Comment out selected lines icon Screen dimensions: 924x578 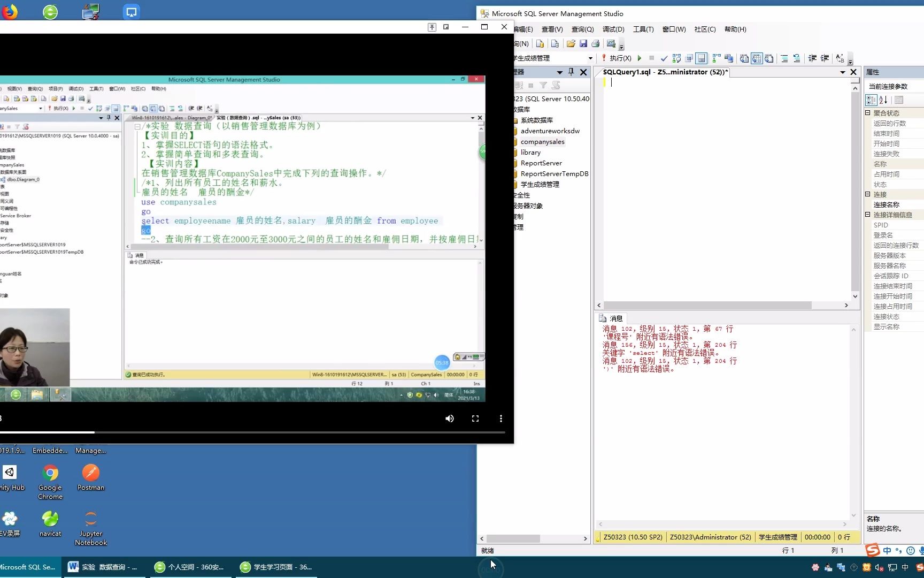coord(784,58)
